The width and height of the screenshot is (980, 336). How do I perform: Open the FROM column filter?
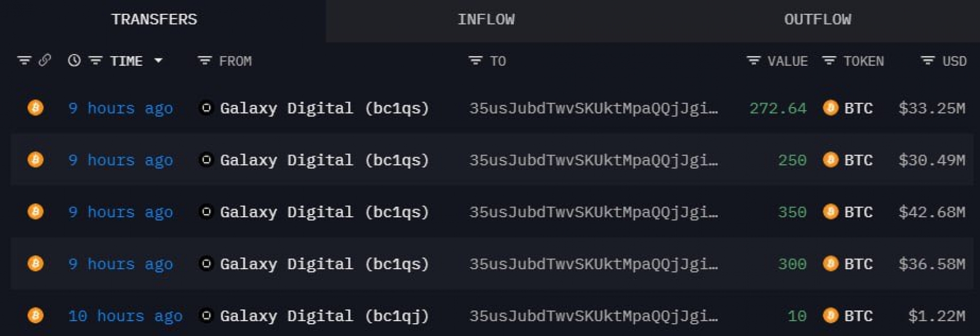pyautogui.click(x=205, y=61)
